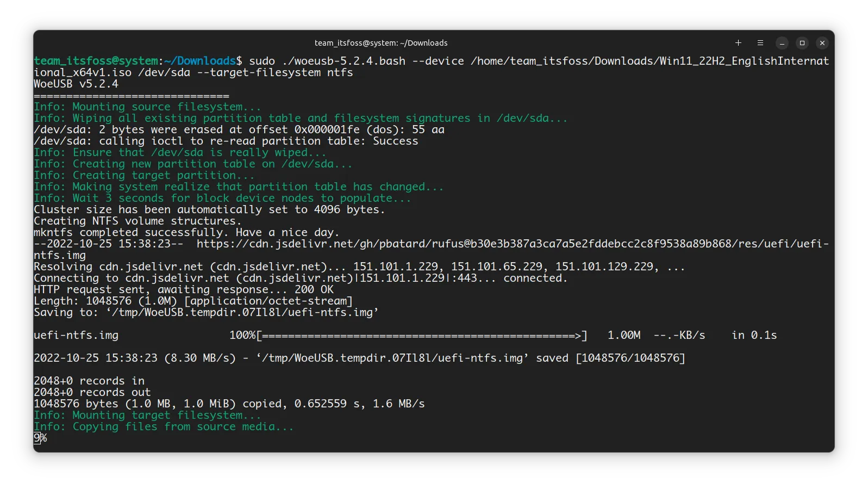Click the WoeUSB v5.2.4 version line
This screenshot has height=489, width=868.
(76, 84)
